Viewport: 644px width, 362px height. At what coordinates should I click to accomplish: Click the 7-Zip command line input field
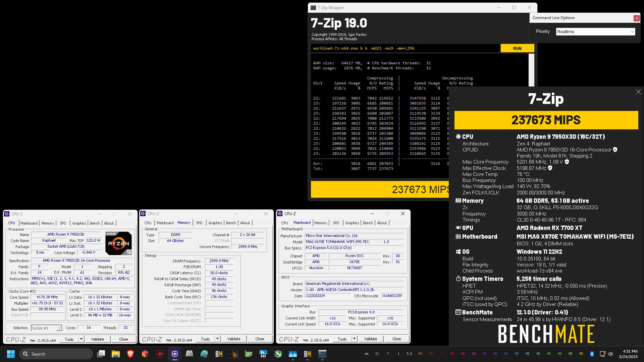(405, 48)
